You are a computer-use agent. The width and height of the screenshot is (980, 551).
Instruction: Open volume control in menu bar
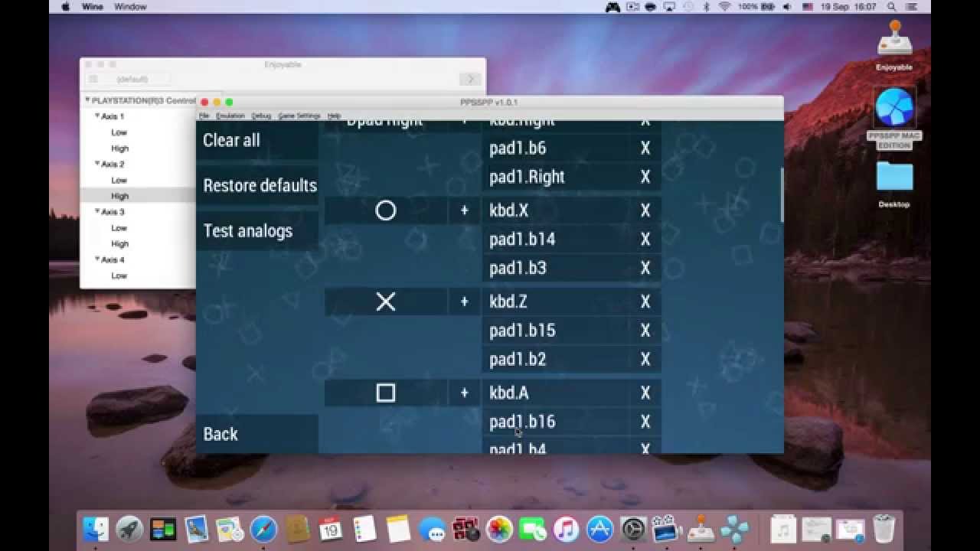click(786, 7)
